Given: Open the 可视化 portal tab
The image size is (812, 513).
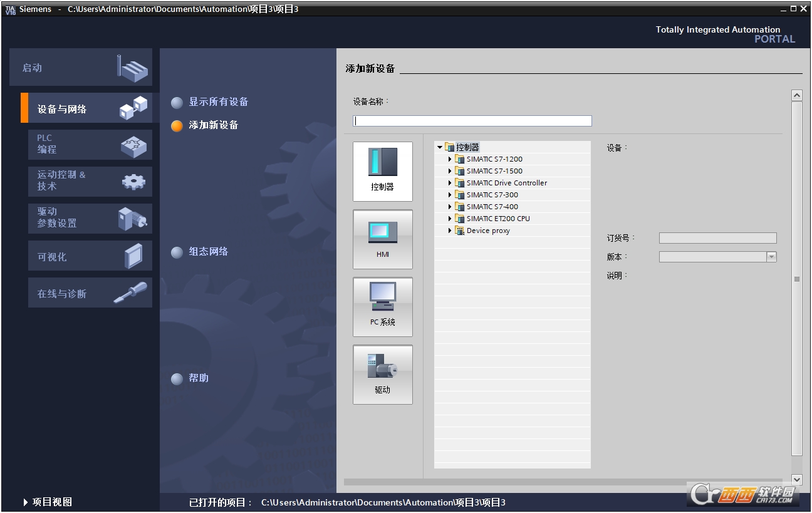Looking at the screenshot, I should click(x=90, y=256).
